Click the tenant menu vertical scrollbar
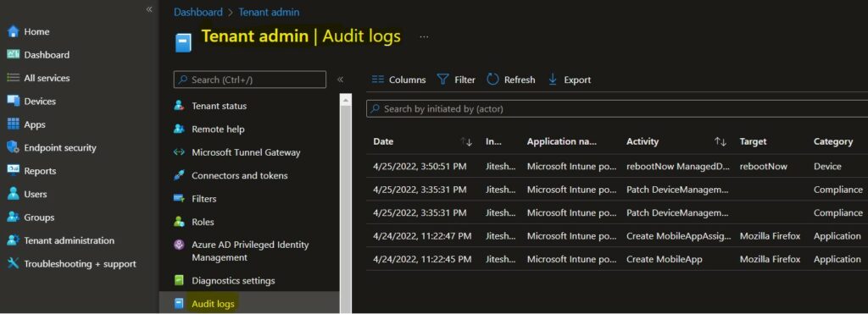Image resolution: width=868 pixels, height=314 pixels. 346,210
